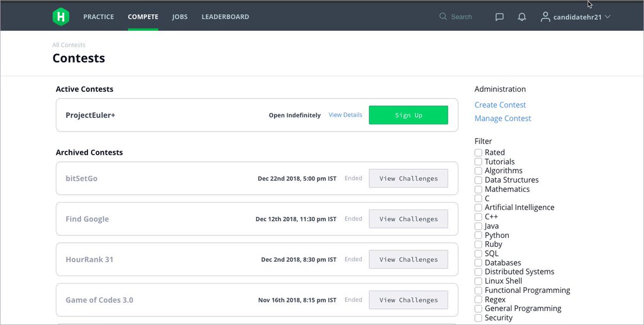The image size is (644, 325).
Task: Check the Data Structures filter
Action: 478,180
